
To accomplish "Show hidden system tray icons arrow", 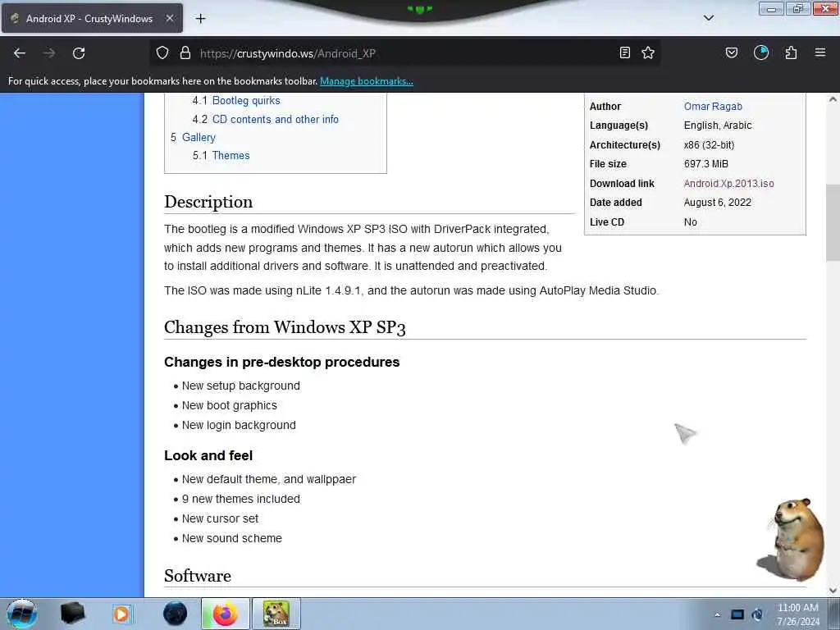I will tap(717, 614).
